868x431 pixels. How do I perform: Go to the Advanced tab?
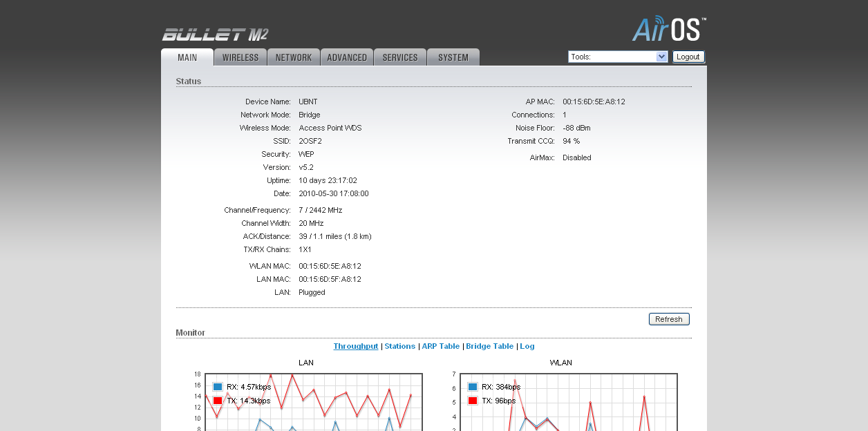pos(347,57)
